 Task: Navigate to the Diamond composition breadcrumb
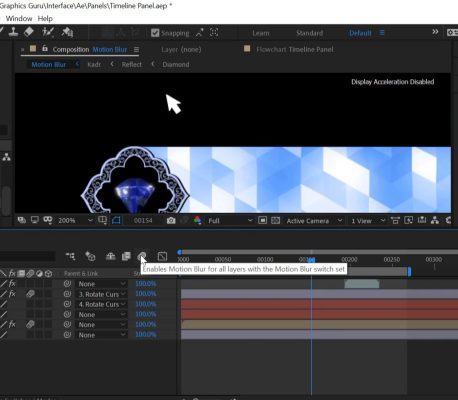(176, 65)
